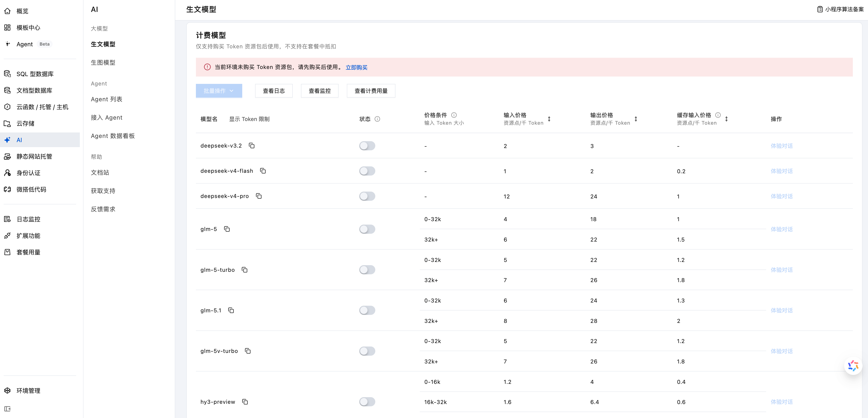Copy the glm-5 model name
This screenshot has height=418, width=868.
(227, 229)
